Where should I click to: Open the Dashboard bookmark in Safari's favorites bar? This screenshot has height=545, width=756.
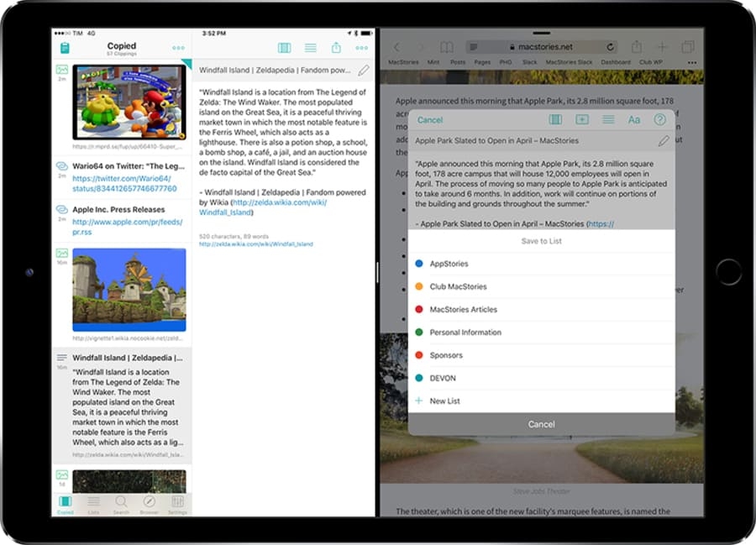(x=616, y=61)
